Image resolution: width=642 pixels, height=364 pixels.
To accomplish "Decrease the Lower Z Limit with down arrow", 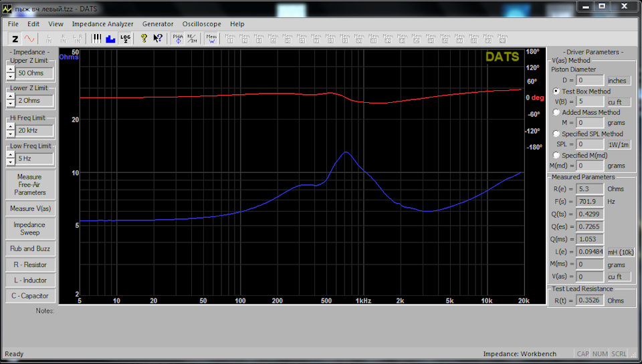I will 11,104.
